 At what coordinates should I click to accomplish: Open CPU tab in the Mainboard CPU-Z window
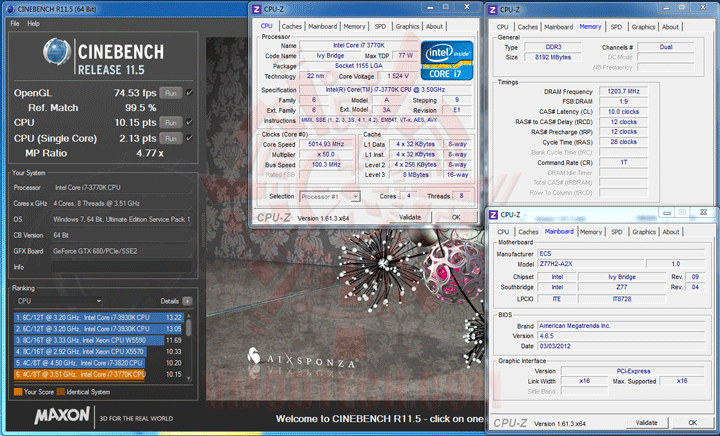pos(503,232)
